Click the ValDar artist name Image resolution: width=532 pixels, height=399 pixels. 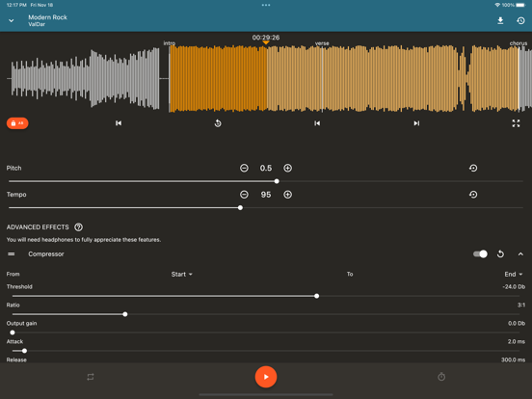point(37,24)
